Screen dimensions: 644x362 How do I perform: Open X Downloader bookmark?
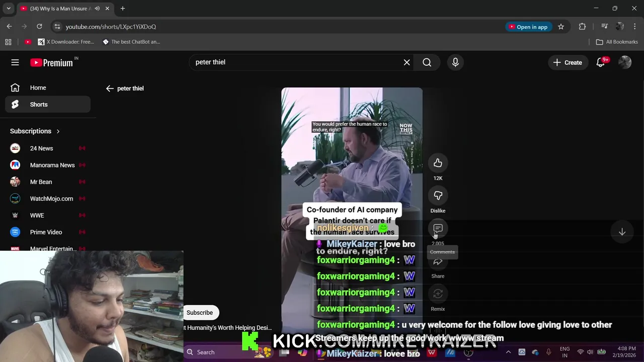click(x=66, y=42)
